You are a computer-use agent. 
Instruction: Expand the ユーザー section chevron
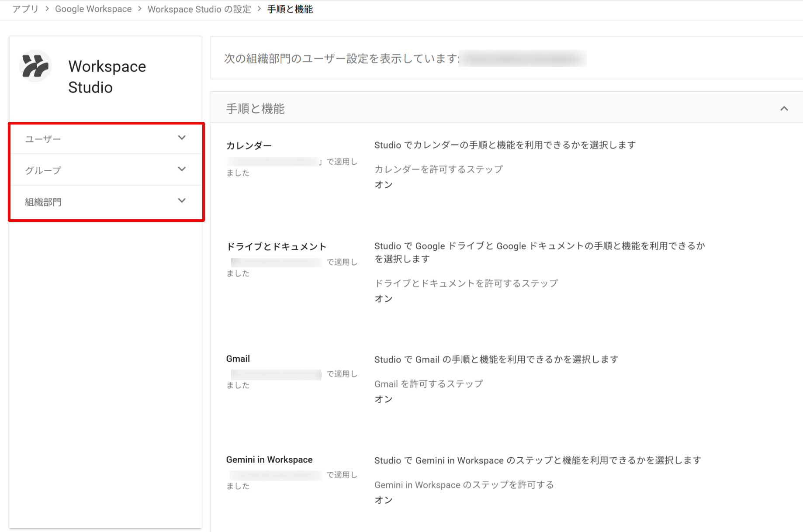[x=182, y=138]
